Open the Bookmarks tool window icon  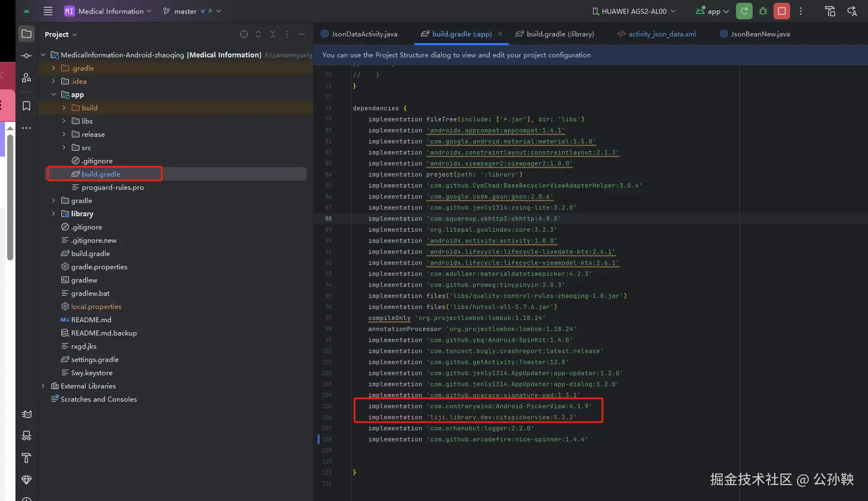coord(27,106)
